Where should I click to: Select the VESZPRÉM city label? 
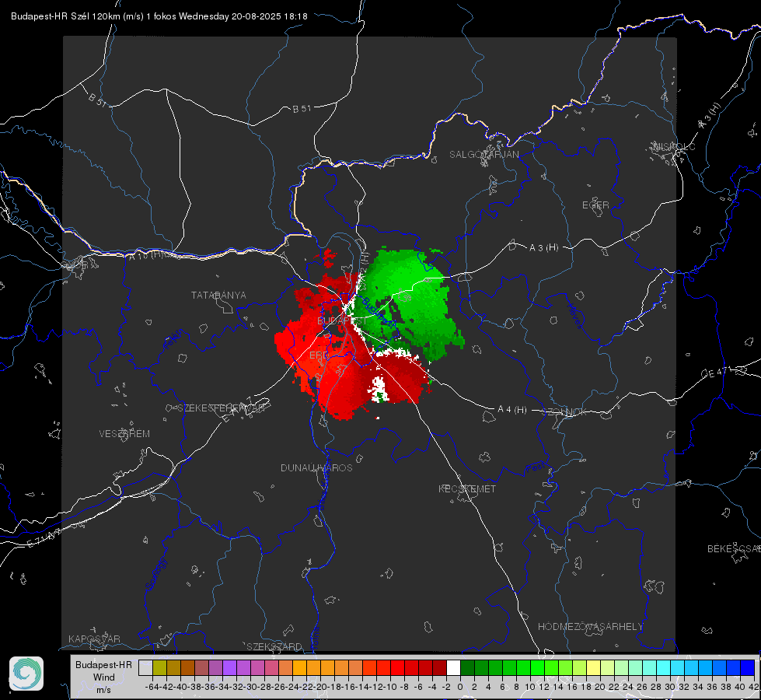(x=124, y=433)
